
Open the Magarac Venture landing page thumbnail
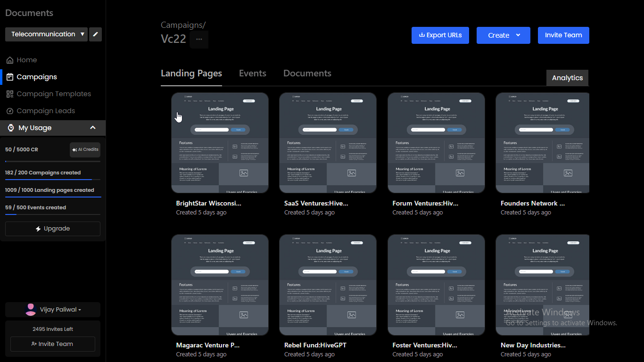click(x=220, y=285)
